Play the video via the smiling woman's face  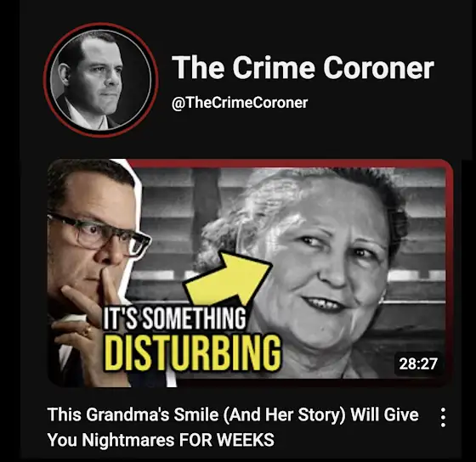pyautogui.click(x=326, y=264)
